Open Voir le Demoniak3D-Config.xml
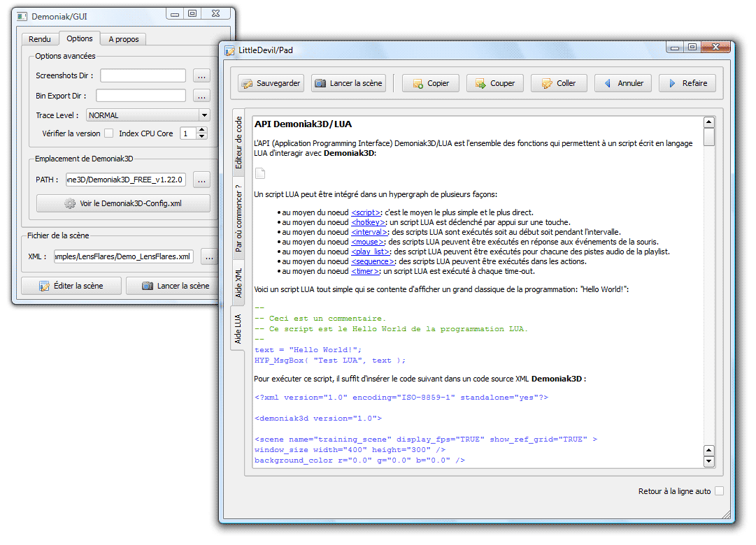 pyautogui.click(x=123, y=203)
